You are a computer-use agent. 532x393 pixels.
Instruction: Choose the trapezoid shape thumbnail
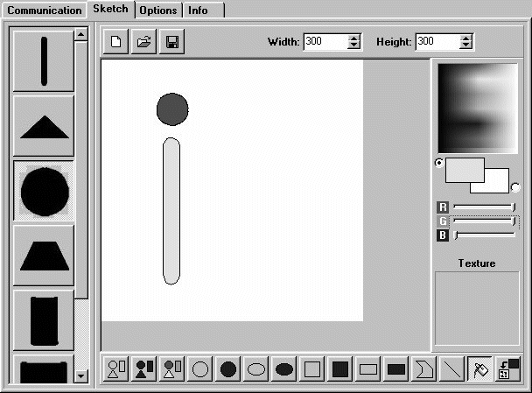44,256
